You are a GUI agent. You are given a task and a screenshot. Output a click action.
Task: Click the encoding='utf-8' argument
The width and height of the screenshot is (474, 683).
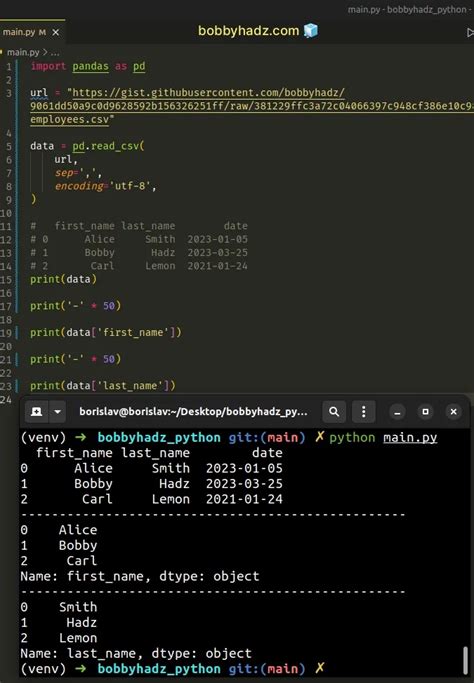click(x=103, y=186)
